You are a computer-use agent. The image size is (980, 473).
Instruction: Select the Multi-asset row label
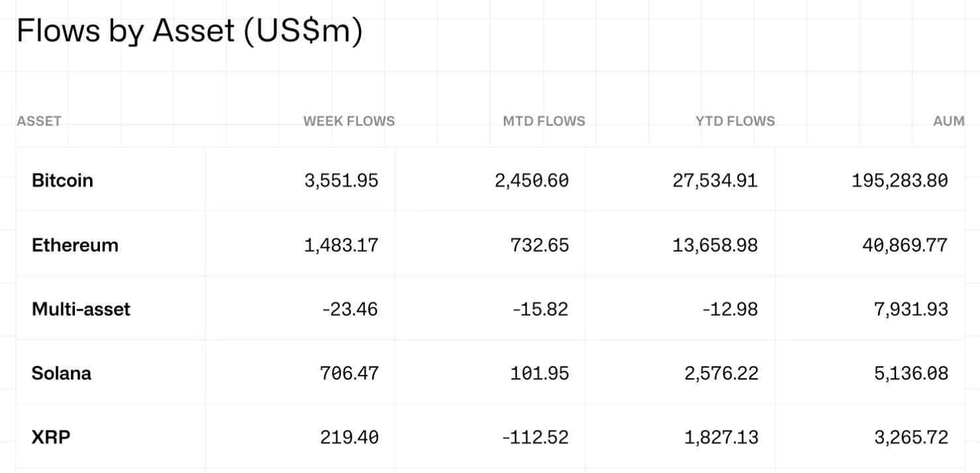tap(81, 309)
